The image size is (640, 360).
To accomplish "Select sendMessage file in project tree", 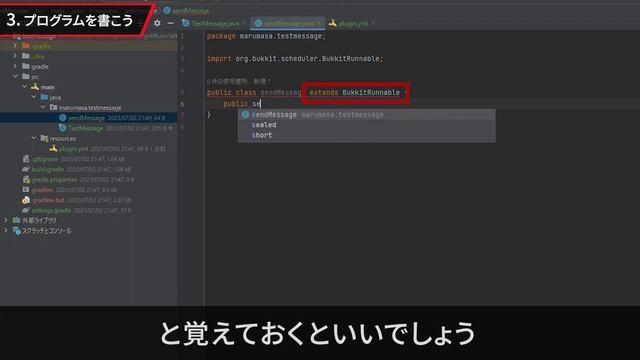I will (86, 118).
